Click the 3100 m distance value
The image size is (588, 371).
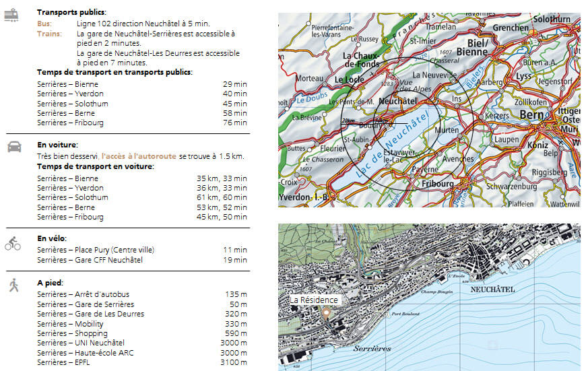coord(234,362)
